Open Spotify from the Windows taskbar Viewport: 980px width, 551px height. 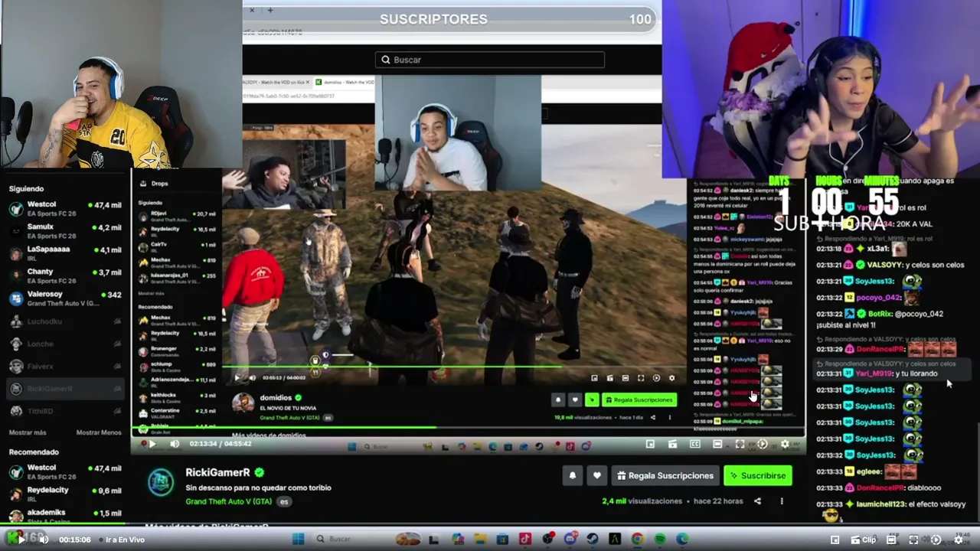pos(660,540)
